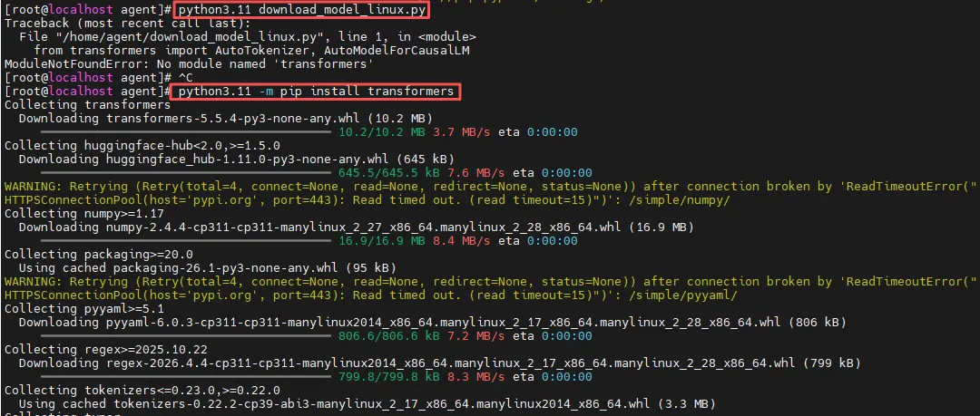Click 'Downloading huggingface_hub-1.11.0-py3-none-any.whl' line
Image resolution: width=980 pixels, height=416 pixels.
[236, 160]
